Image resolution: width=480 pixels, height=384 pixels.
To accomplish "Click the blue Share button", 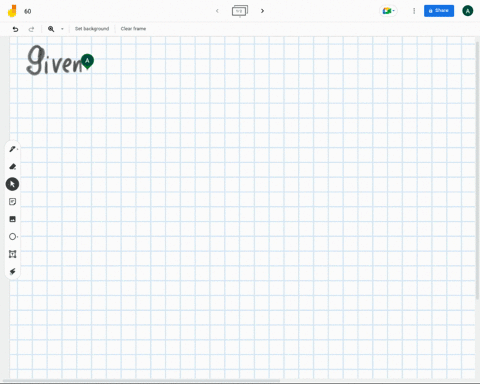I will tap(439, 11).
